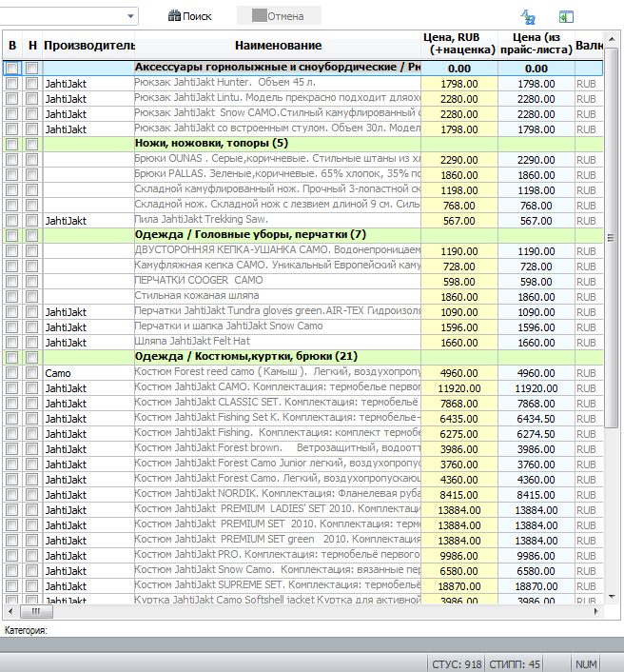This screenshot has height=672, width=624.
Task: Click the vertical scrollbar up arrow
Action: (612, 39)
